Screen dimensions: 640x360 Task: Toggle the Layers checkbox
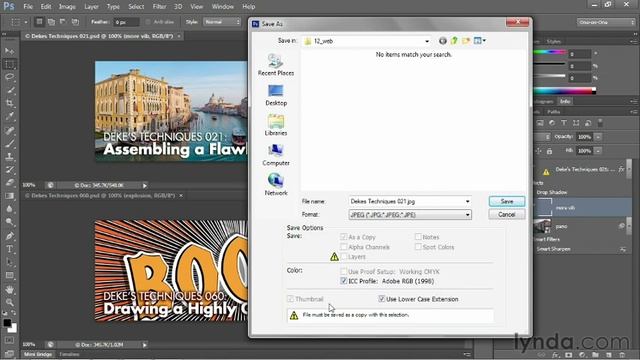click(x=344, y=256)
